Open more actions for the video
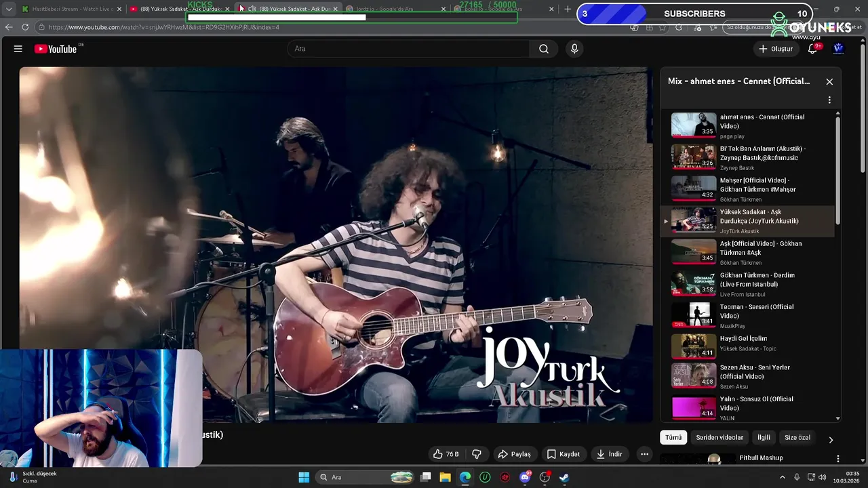The height and width of the screenshot is (488, 868). coord(645,454)
